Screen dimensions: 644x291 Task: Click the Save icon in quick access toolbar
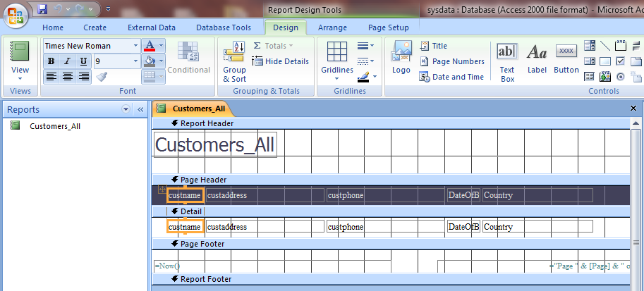43,8
